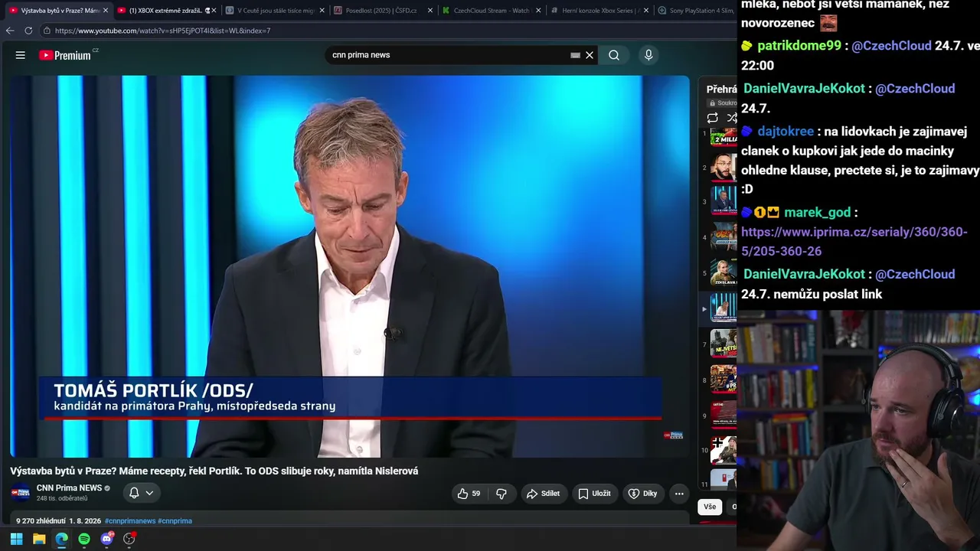Start voice search with the microphone
This screenshot has height=551, width=980.
pos(648,55)
